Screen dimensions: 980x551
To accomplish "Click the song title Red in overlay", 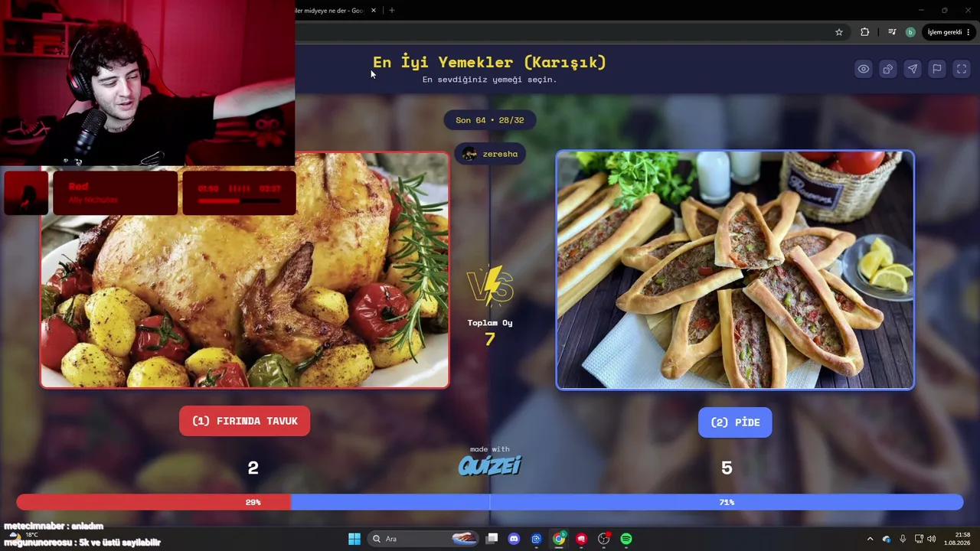I will pyautogui.click(x=78, y=187).
